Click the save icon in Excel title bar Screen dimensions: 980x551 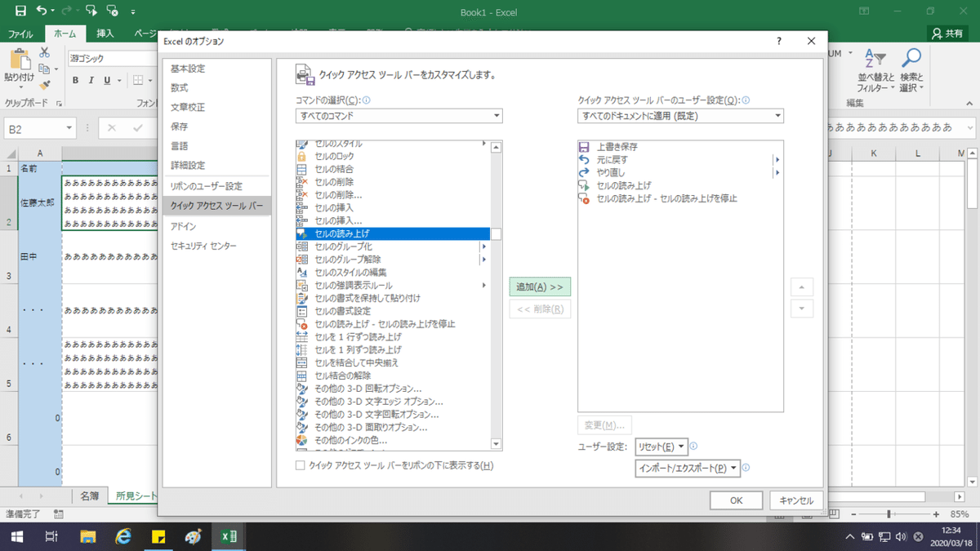tap(20, 11)
